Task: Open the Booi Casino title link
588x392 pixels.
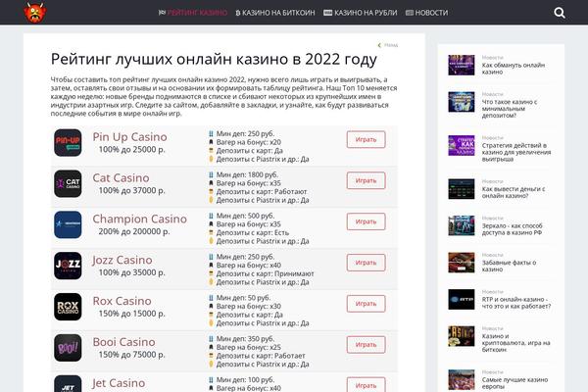Action: click(x=123, y=342)
